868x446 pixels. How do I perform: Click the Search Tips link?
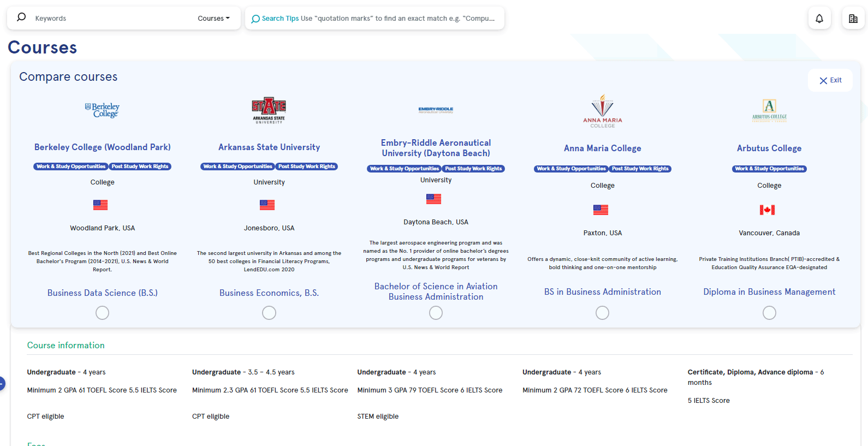280,19
